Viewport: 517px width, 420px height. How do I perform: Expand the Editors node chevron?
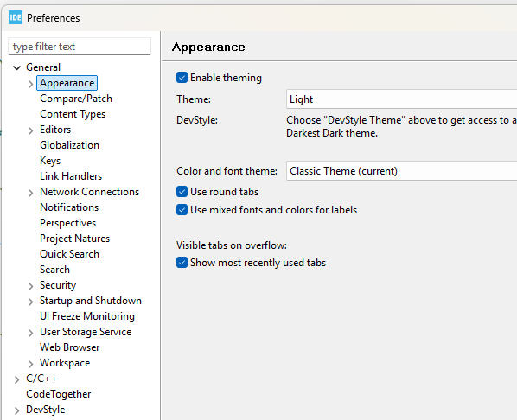pos(30,130)
